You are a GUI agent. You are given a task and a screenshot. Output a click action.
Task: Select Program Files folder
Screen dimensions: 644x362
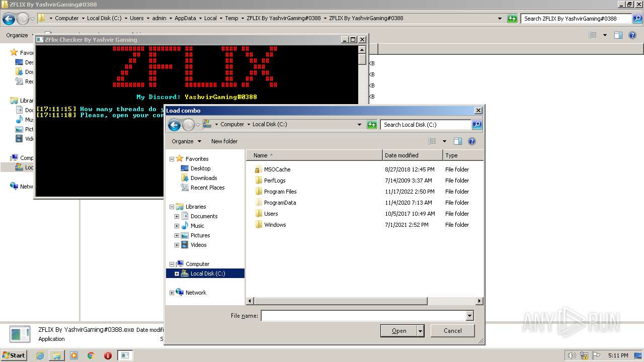coord(280,192)
